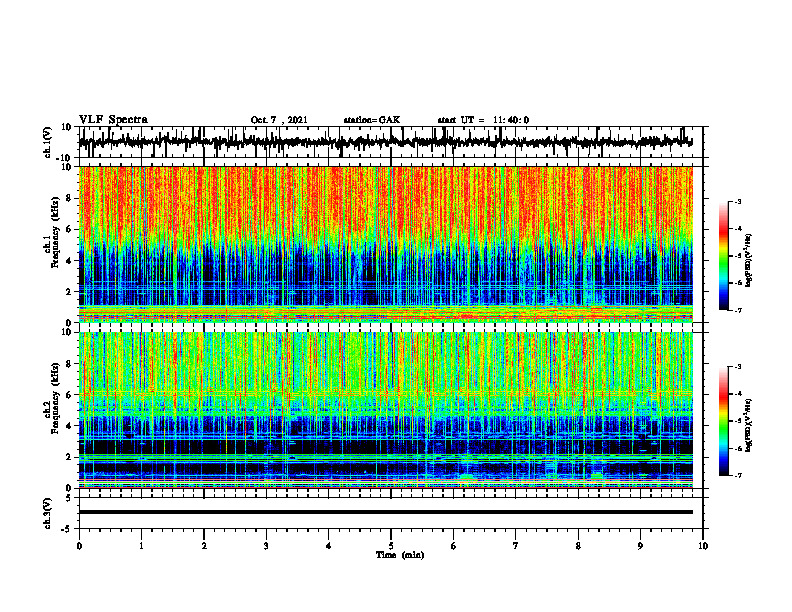Image resolution: width=792 pixels, height=612 pixels.
Task: Click the "6" kHz tick on ch.1 frequency axis
Action: 69,229
